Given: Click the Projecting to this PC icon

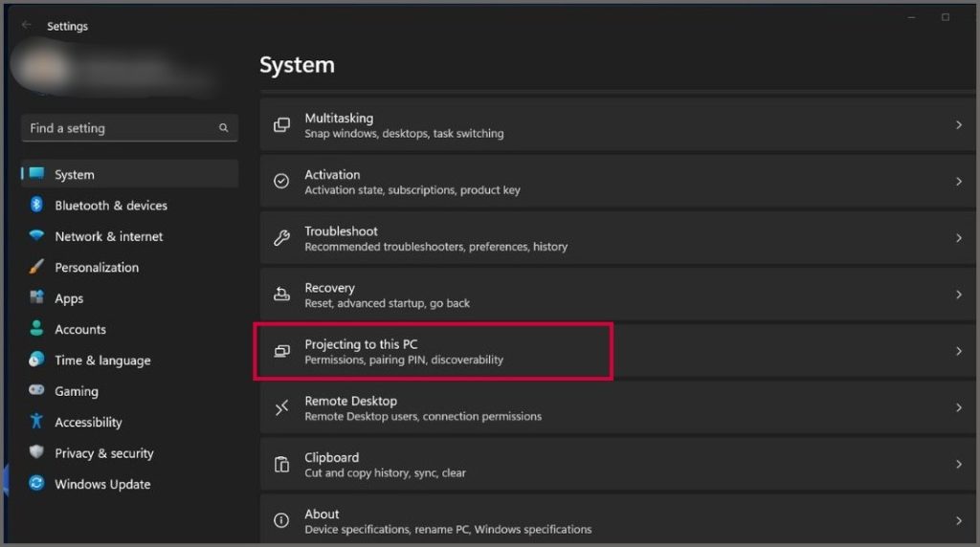Looking at the screenshot, I should coord(282,351).
